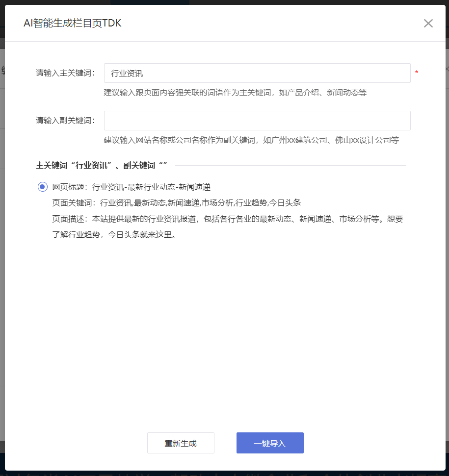Image resolution: width=449 pixels, height=476 pixels.
Task: Close the AI智能生成栏目页TDK dialog
Action: 428,24
